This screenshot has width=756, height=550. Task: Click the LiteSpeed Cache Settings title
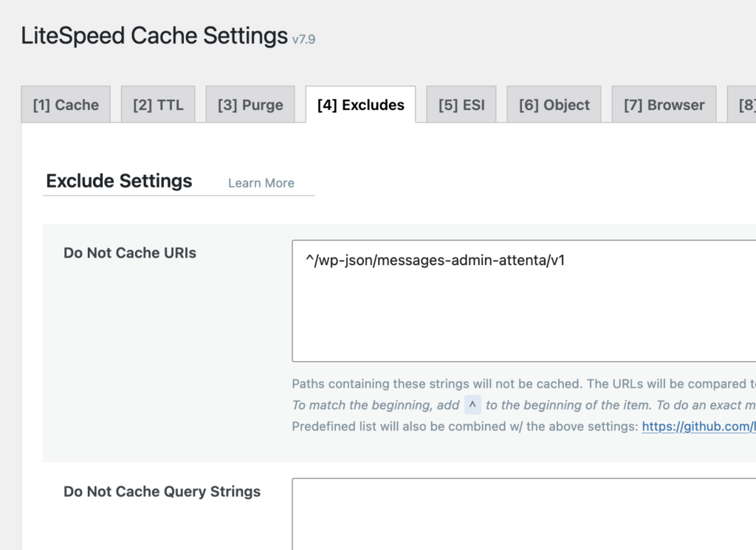coord(154,35)
